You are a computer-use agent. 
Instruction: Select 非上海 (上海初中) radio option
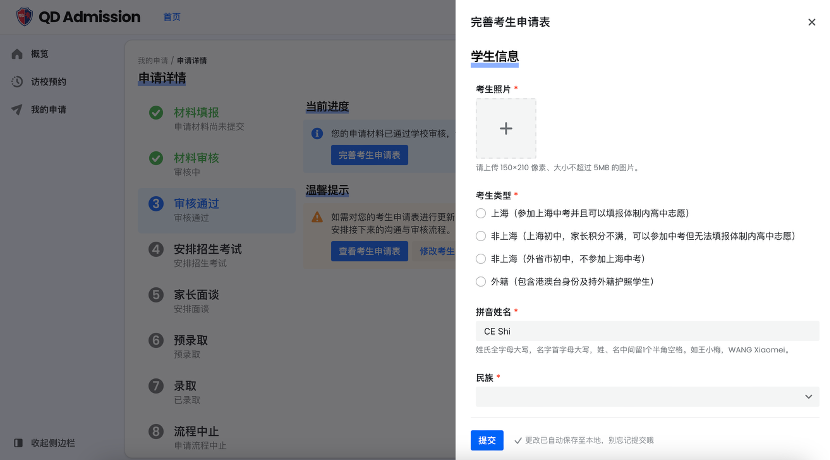[481, 236]
